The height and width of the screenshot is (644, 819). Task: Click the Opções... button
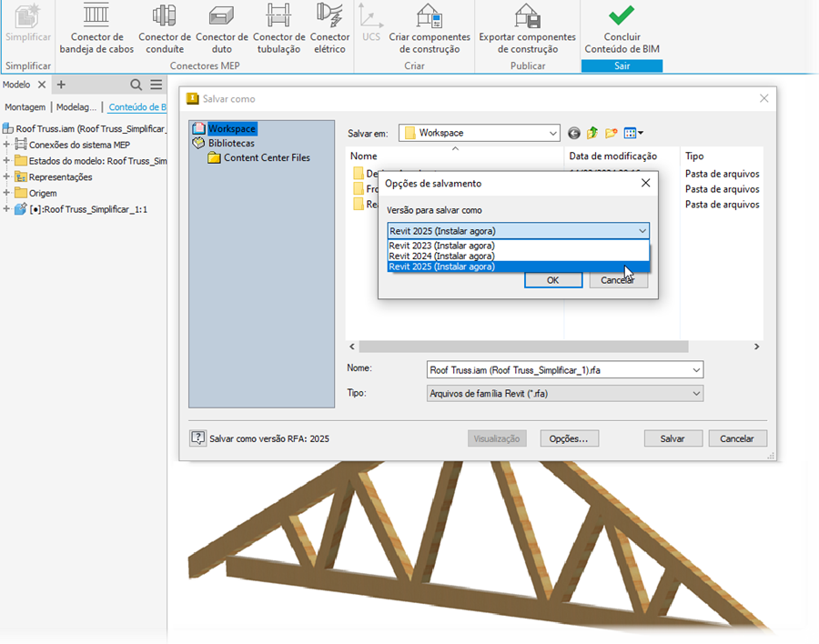[569, 438]
